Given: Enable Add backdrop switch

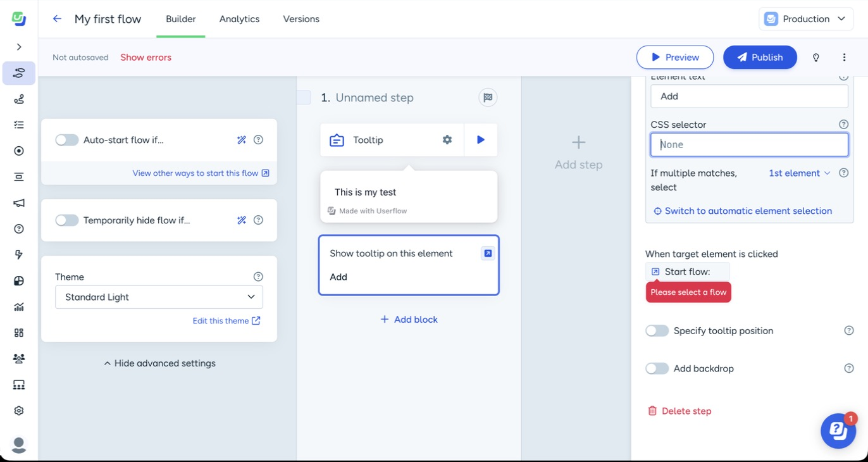Looking at the screenshot, I should point(657,368).
